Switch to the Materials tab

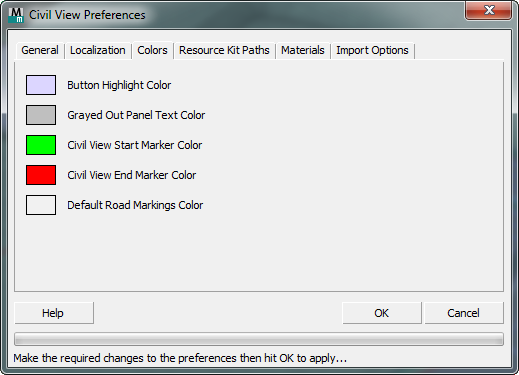(x=303, y=50)
